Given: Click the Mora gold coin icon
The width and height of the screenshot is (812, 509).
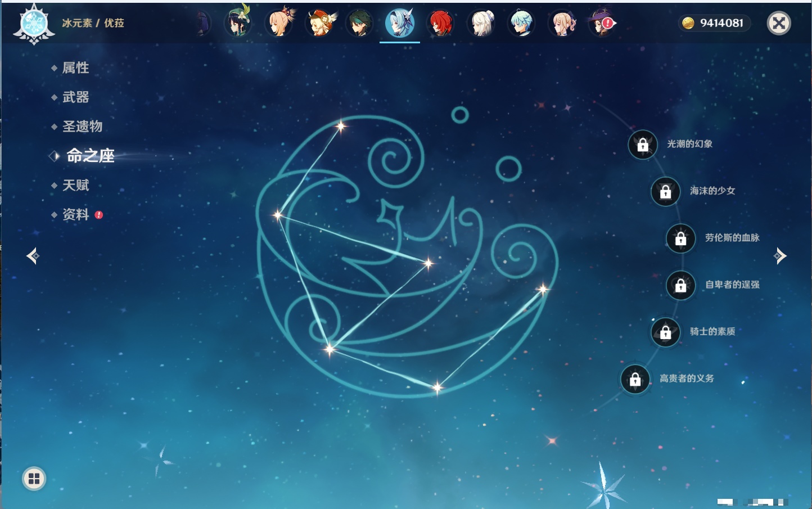Looking at the screenshot, I should pos(688,23).
